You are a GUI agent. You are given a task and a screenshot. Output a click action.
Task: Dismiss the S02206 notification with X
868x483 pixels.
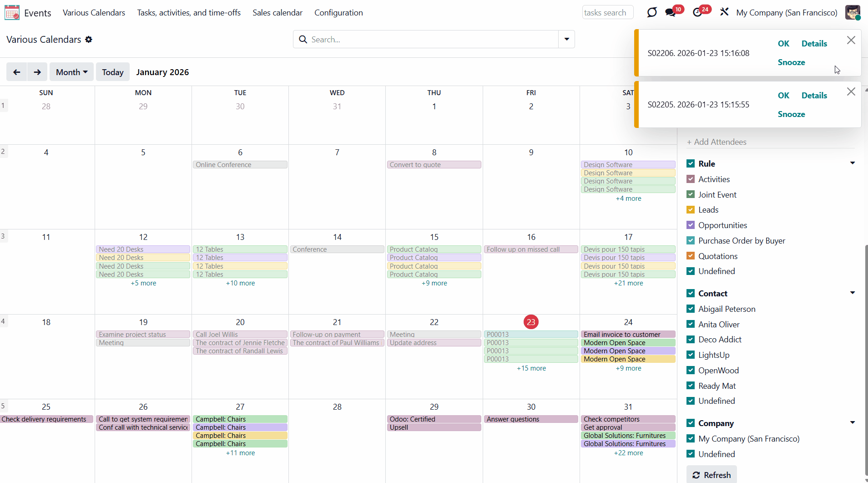tap(851, 40)
